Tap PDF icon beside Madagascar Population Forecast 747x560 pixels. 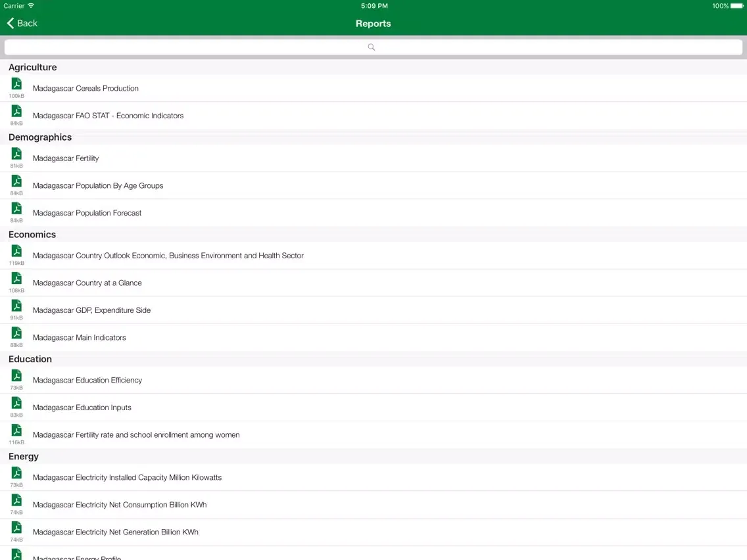coord(16,208)
